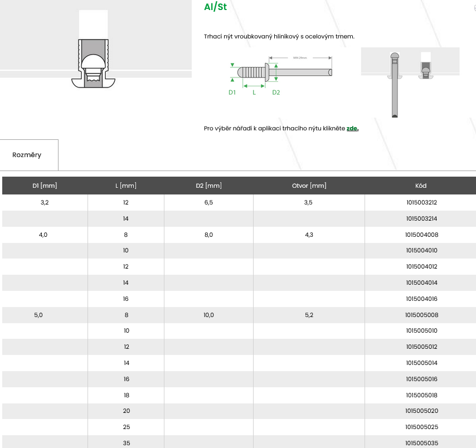
Task: Click the green Al/St heading
Action: pyautogui.click(x=216, y=8)
